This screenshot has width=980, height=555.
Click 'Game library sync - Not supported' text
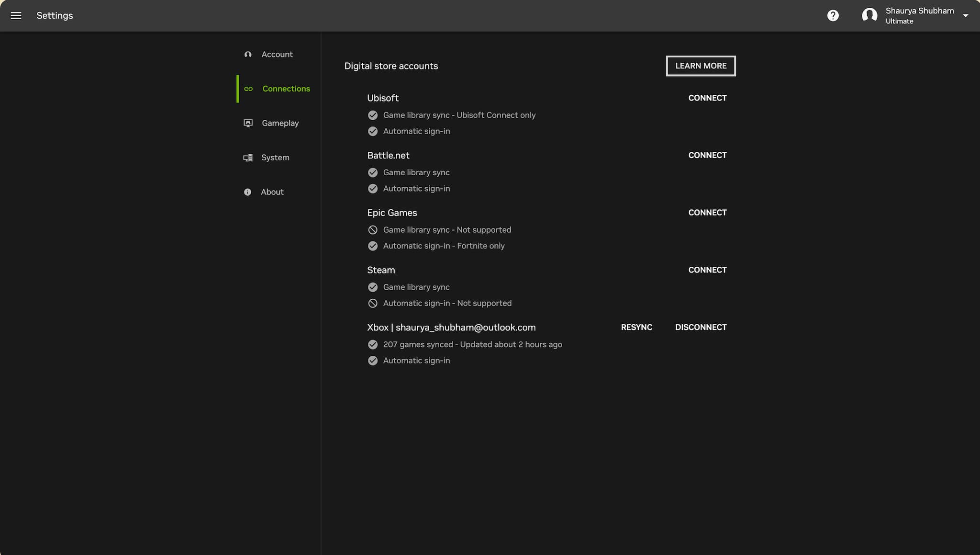pyautogui.click(x=447, y=230)
